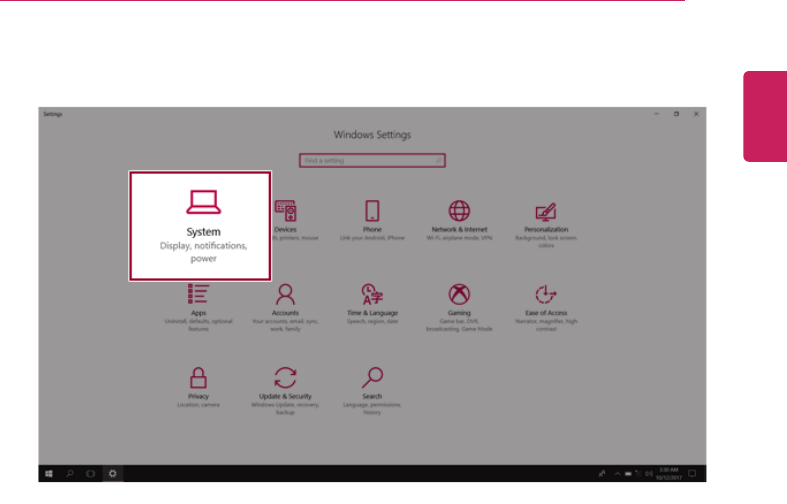Open Time & Language settings
The height and width of the screenshot is (504, 787).
point(372,304)
